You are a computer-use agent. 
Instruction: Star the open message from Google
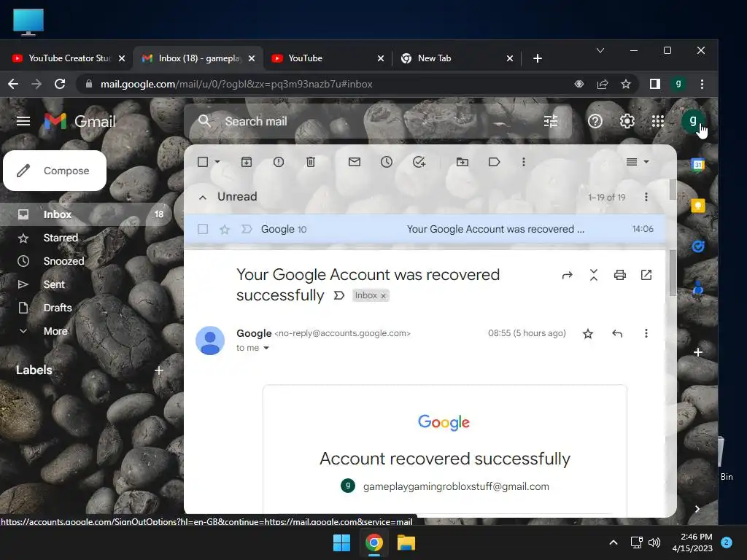tap(588, 333)
